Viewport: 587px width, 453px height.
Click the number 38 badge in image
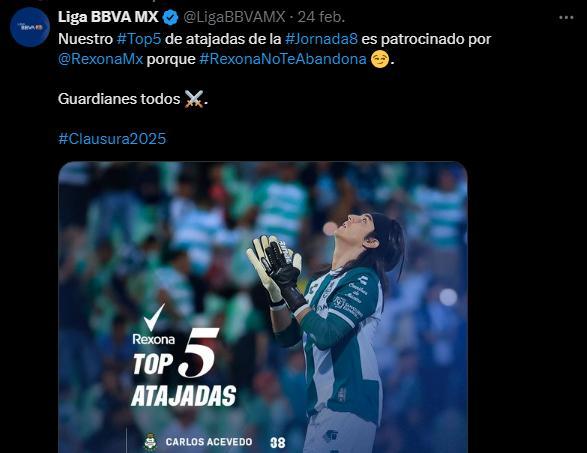[278, 443]
